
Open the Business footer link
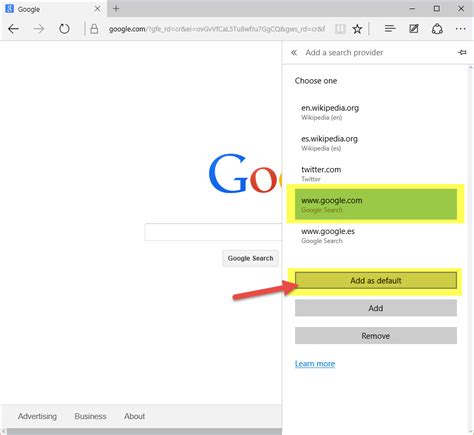[90, 416]
